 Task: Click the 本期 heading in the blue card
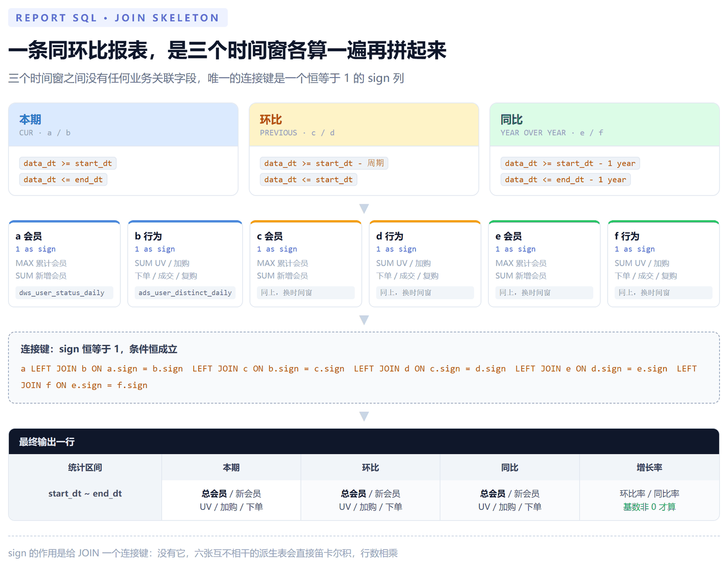[x=30, y=119]
